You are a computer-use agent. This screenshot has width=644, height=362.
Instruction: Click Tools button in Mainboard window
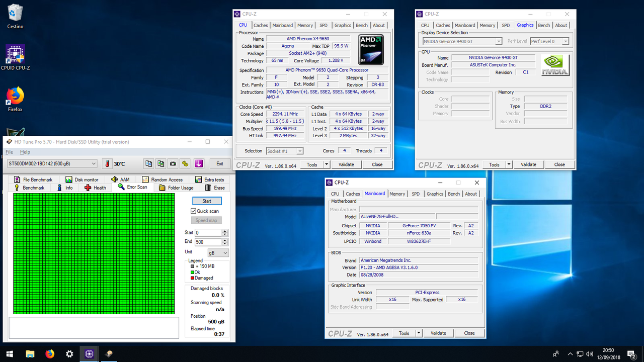pos(404,333)
